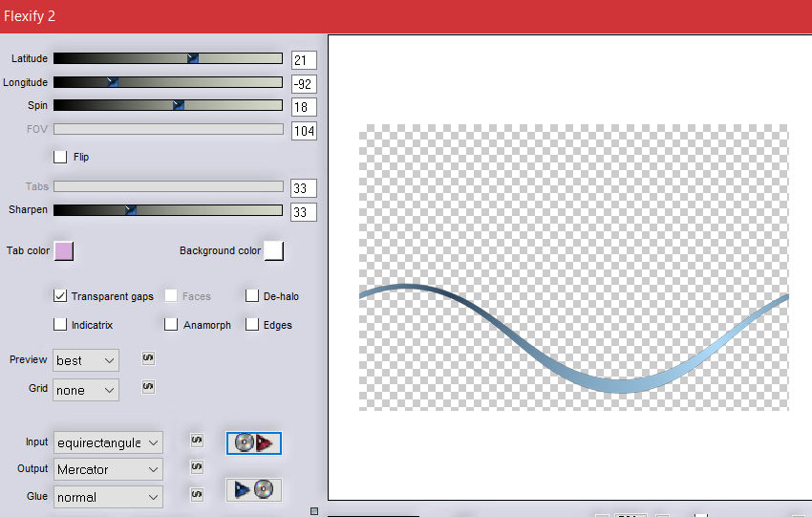Enable the De-halo checkbox
Screen dimensions: 812x517
pos(251,296)
